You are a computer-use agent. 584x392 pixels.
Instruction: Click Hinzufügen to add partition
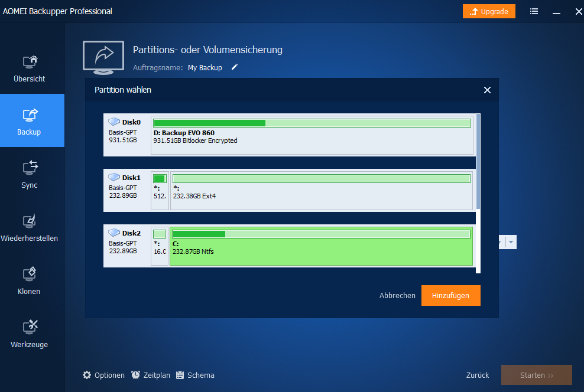click(x=450, y=296)
